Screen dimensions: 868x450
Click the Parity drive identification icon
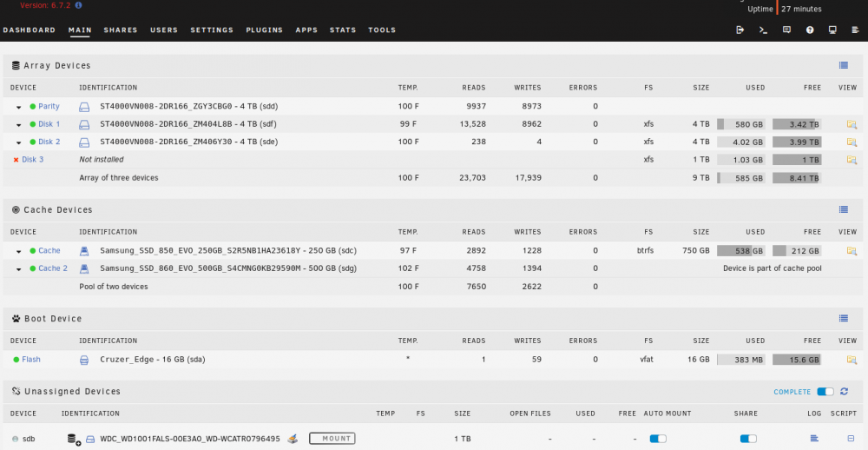[x=84, y=106]
